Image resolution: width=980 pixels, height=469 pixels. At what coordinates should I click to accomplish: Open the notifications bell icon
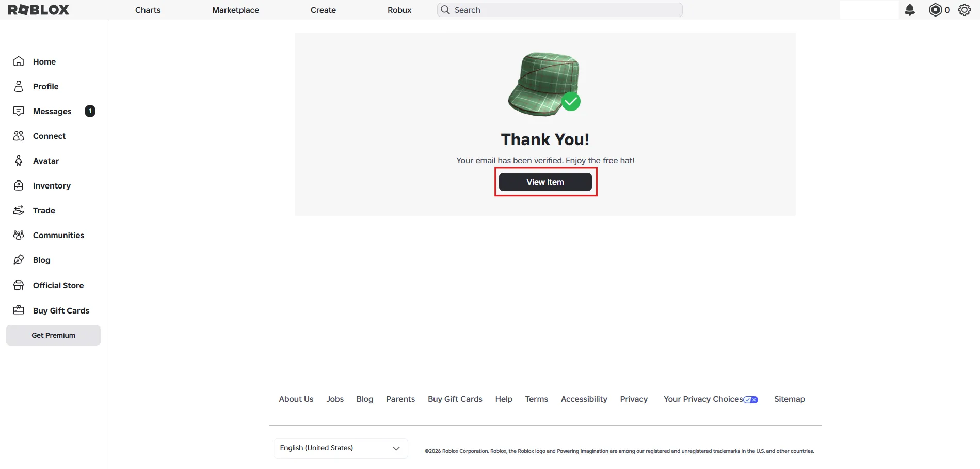(910, 10)
